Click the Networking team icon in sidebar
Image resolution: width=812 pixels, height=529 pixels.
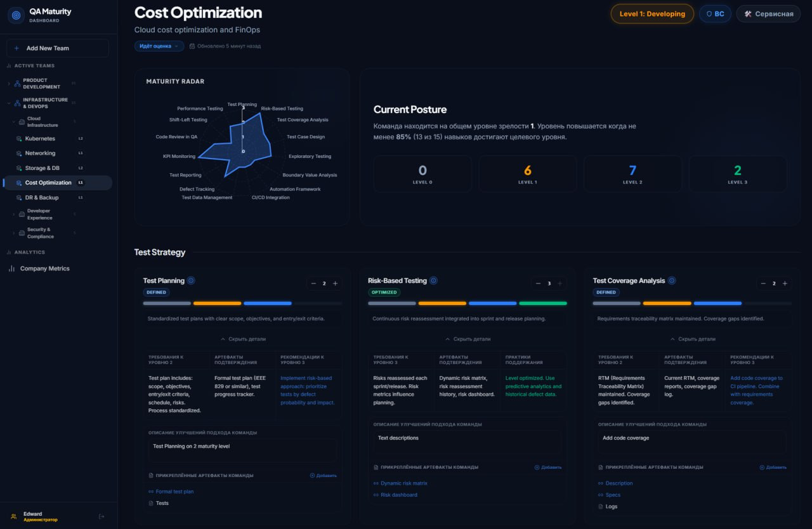pos(18,153)
